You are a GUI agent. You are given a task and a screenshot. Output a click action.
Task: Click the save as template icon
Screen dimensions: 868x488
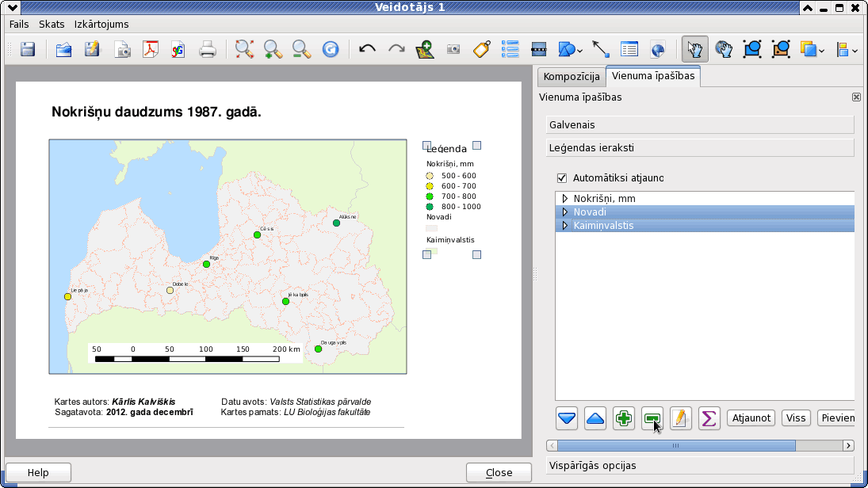93,50
